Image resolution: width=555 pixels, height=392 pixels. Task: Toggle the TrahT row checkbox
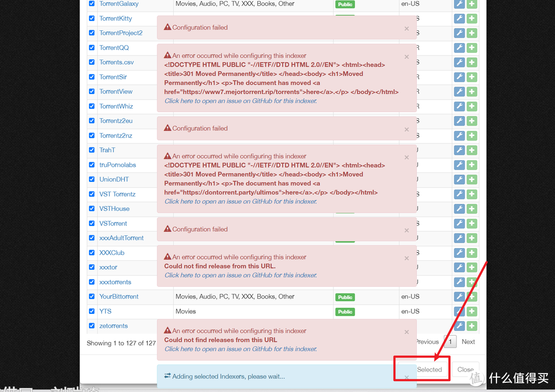coord(91,150)
